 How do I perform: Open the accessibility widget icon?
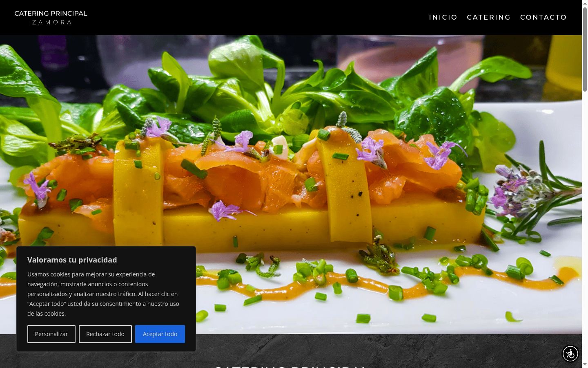point(570,354)
